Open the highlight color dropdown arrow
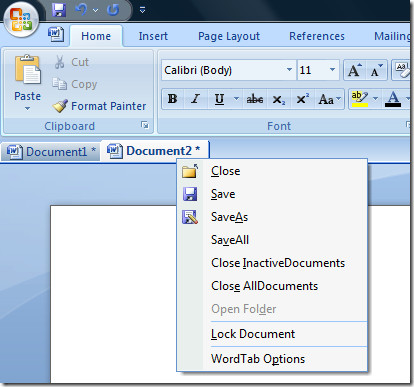Screen dimensions: 414x387 pyautogui.click(x=375, y=99)
